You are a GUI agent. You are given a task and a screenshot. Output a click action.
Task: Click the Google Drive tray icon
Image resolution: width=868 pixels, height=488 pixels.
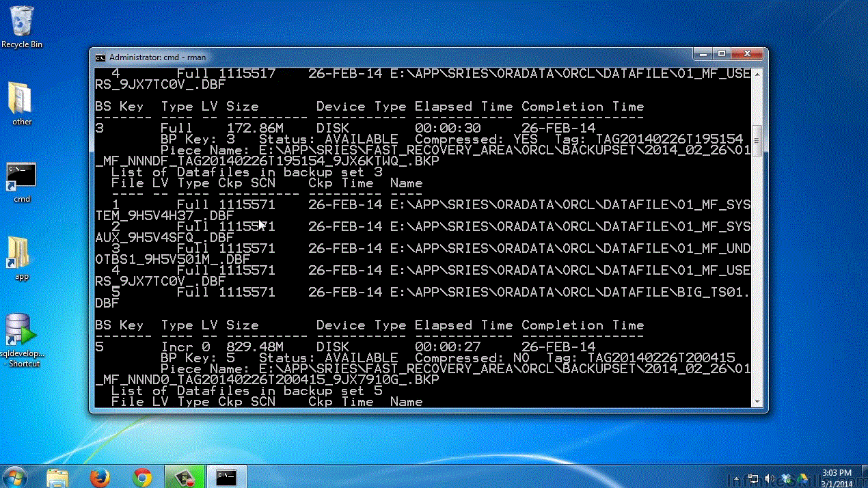(801, 478)
